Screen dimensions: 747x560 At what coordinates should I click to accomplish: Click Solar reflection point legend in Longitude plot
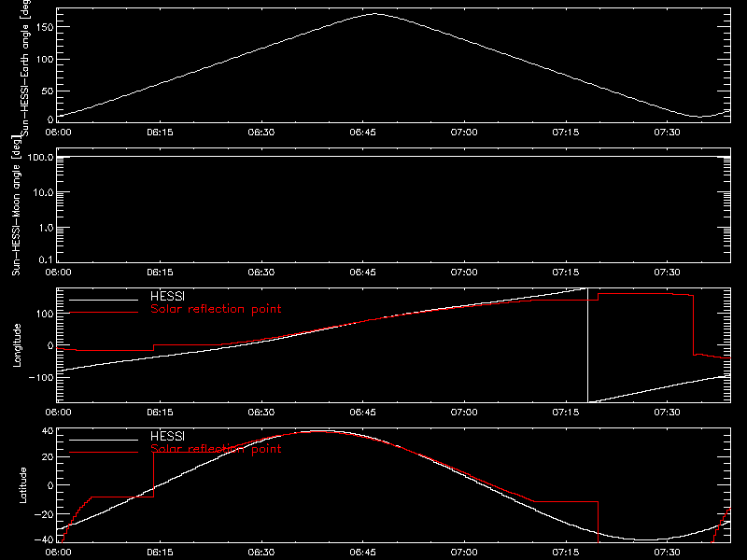point(216,309)
